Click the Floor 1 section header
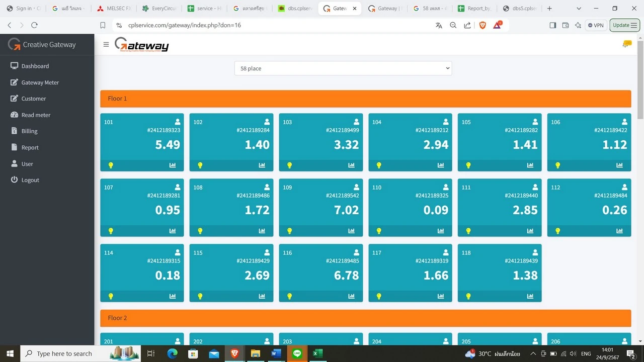This screenshot has height=362, width=644. tap(365, 99)
